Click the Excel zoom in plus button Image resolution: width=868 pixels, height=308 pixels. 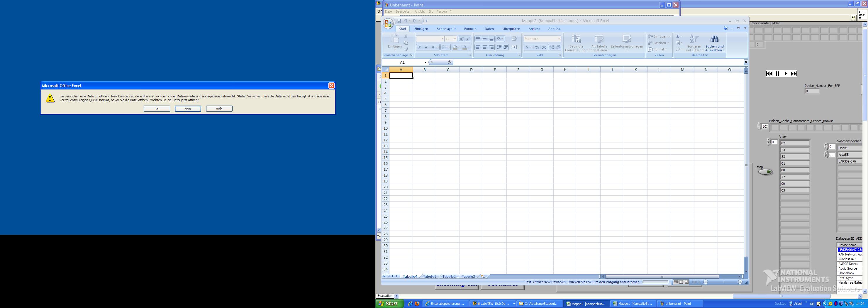pyautogui.click(x=740, y=282)
